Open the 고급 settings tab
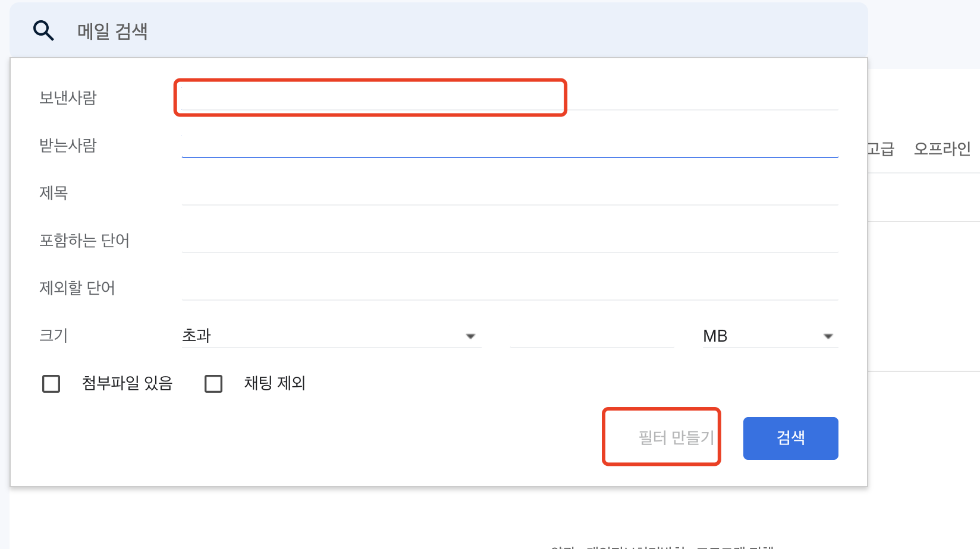980x549 pixels. coord(881,149)
